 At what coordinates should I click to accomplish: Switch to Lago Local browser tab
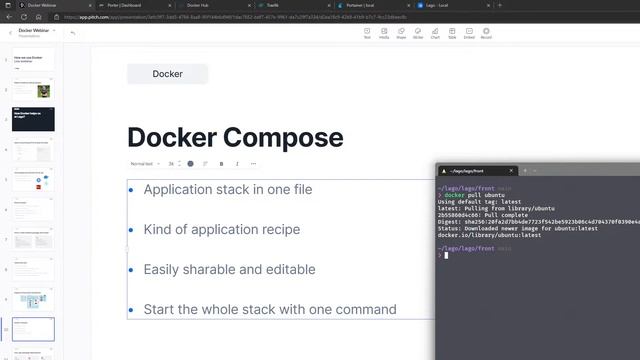click(453, 5)
